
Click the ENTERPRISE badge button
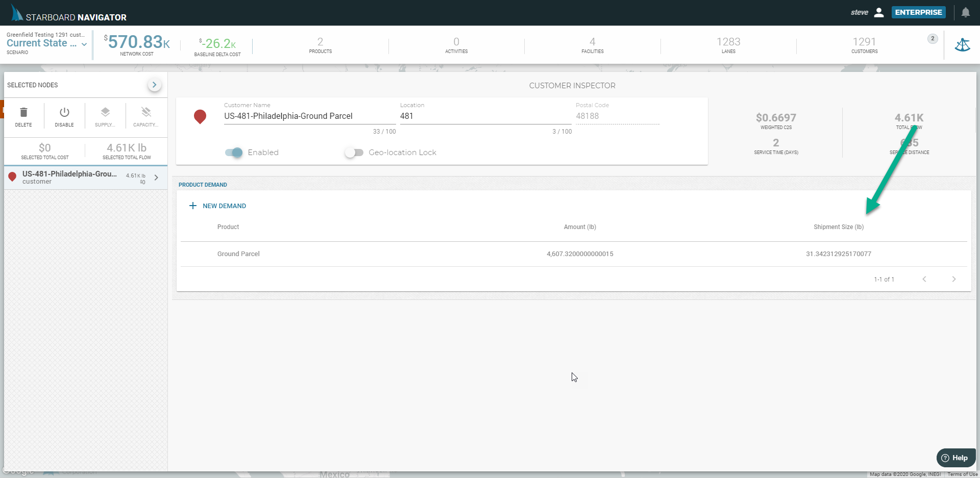tap(918, 12)
